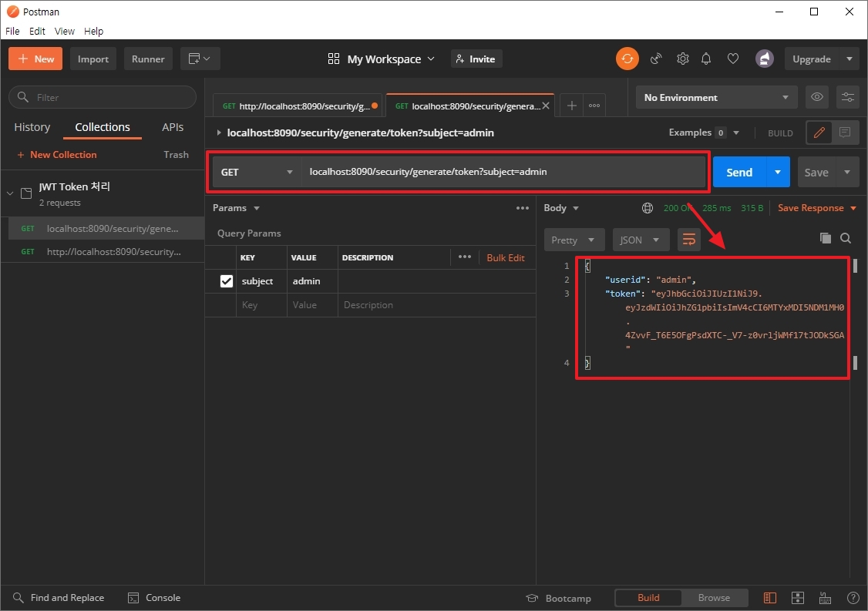868x611 pixels.
Task: Expand the Params section dropdown
Action: 237,208
